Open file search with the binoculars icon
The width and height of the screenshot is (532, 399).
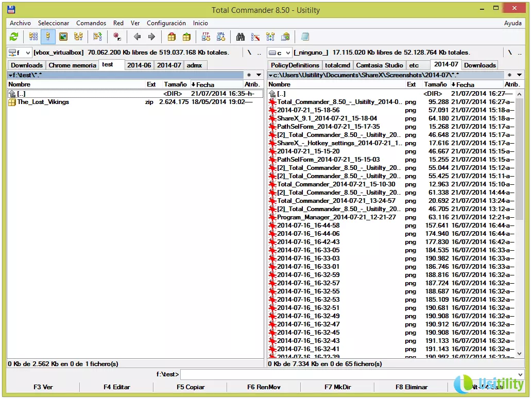[x=240, y=37]
